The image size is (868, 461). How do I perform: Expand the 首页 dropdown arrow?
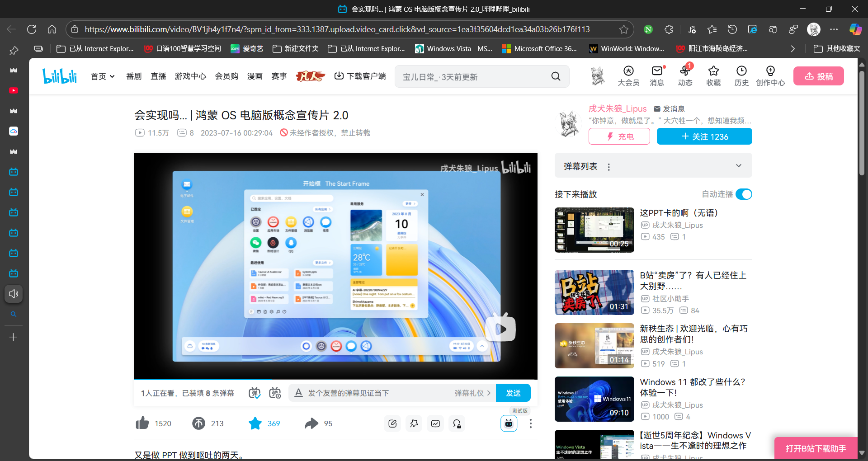tap(112, 76)
